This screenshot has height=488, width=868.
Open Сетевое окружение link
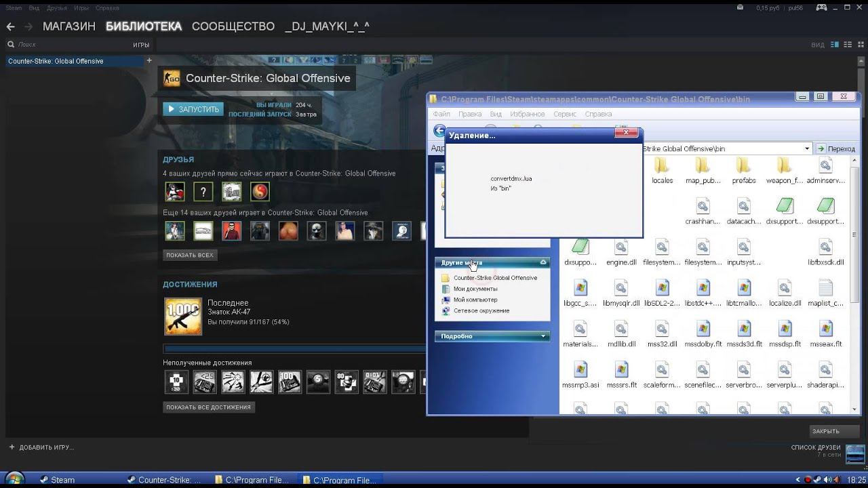(481, 310)
